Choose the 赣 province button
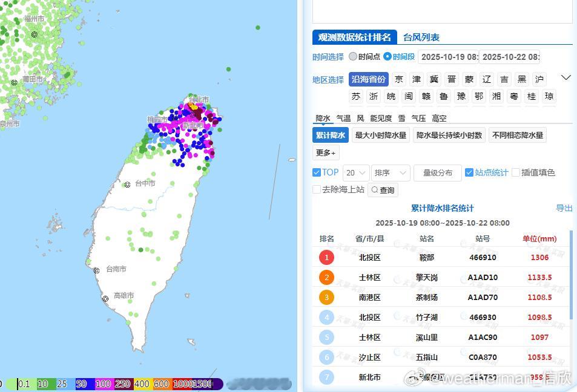The width and height of the screenshot is (577, 392). [426, 96]
